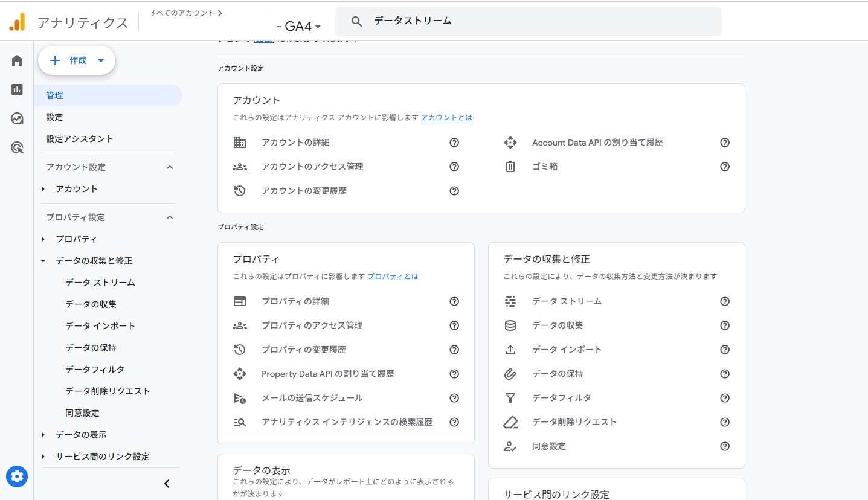Open データ インポート in the sidebar
Screen dimensions: 868x500
click(x=100, y=326)
